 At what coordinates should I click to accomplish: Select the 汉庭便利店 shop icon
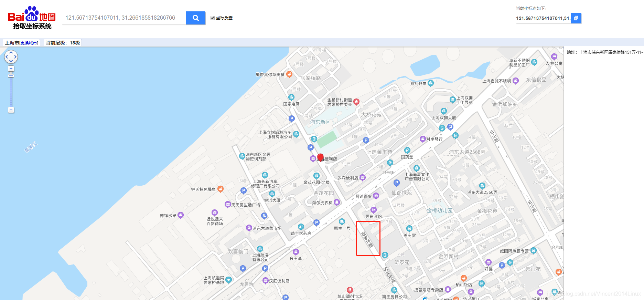[x=266, y=280]
